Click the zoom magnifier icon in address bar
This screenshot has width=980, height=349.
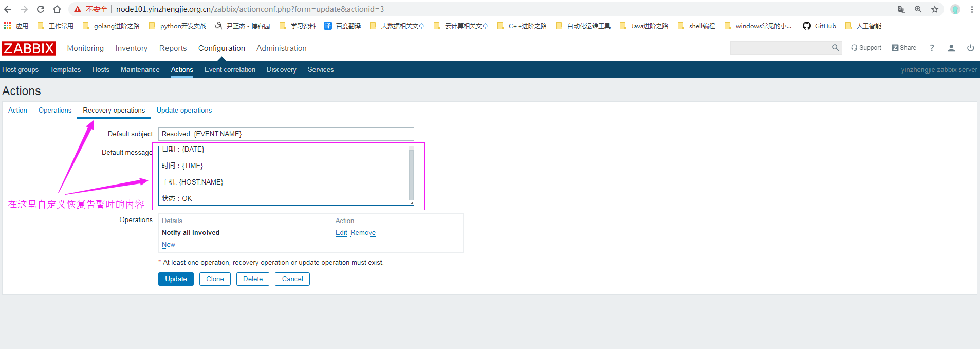point(918,9)
